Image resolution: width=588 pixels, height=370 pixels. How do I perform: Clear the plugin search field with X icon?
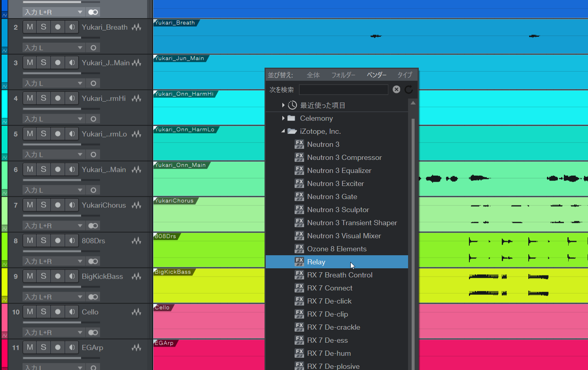click(396, 89)
